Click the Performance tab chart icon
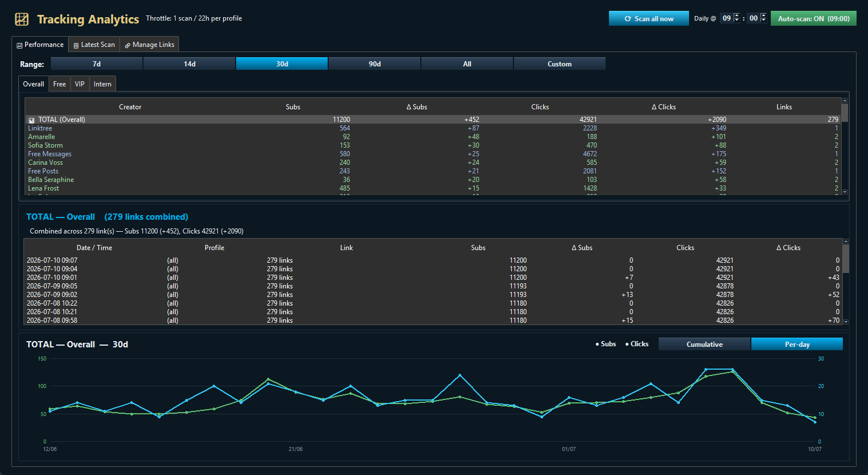Image resolution: width=868 pixels, height=475 pixels. 19,45
